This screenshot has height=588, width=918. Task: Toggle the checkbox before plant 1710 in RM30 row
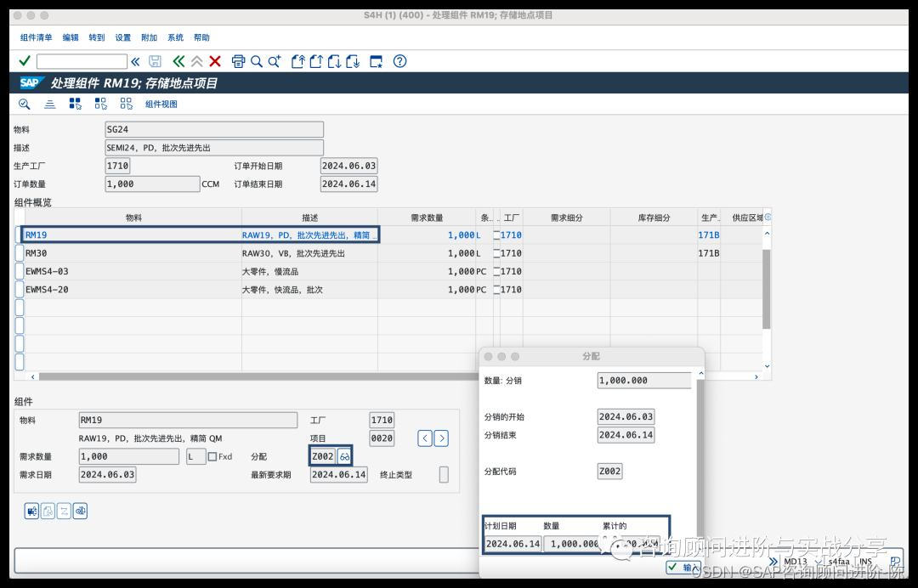point(496,253)
